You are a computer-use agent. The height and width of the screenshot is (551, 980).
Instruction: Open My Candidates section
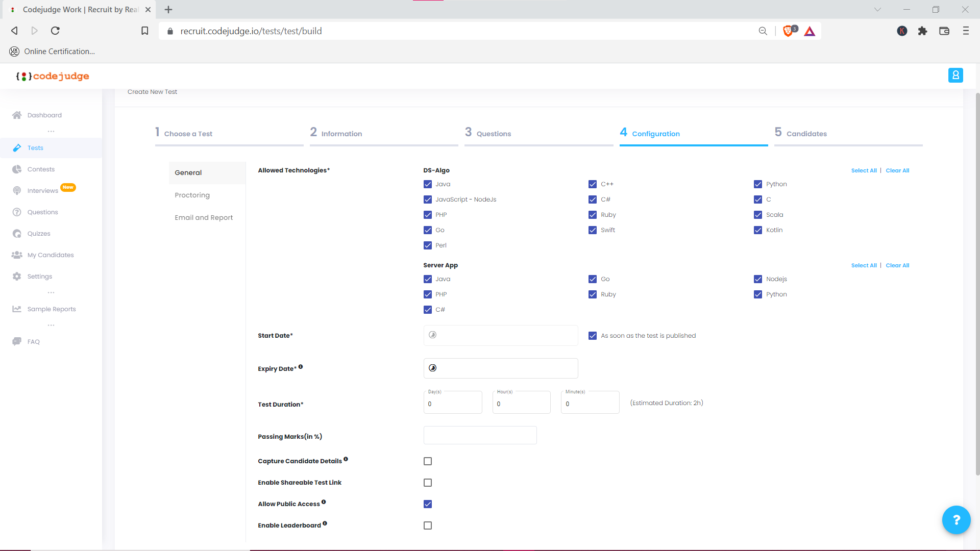[x=51, y=255]
